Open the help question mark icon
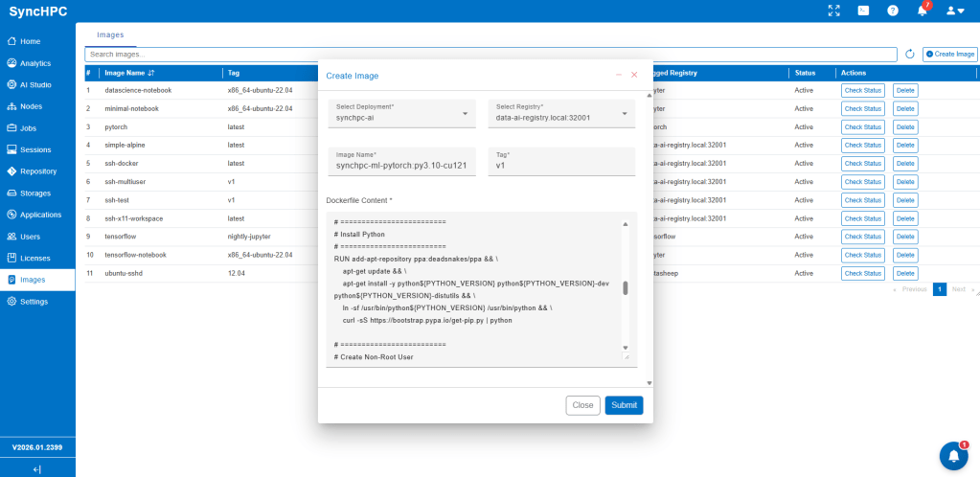Viewport: 980px width, 477px height. click(893, 11)
